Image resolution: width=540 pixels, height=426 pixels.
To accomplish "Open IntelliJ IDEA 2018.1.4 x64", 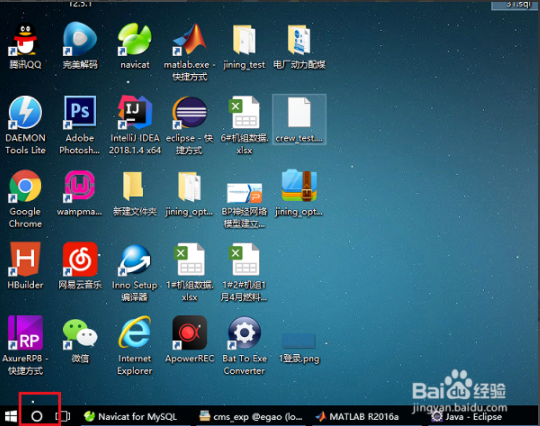I will tap(135, 125).
